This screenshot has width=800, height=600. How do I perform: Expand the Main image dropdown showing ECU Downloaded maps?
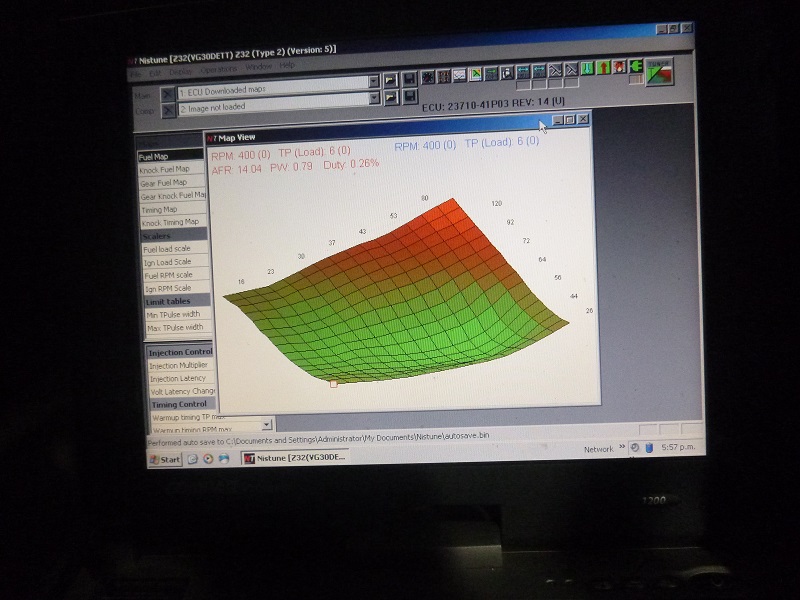pyautogui.click(x=373, y=81)
